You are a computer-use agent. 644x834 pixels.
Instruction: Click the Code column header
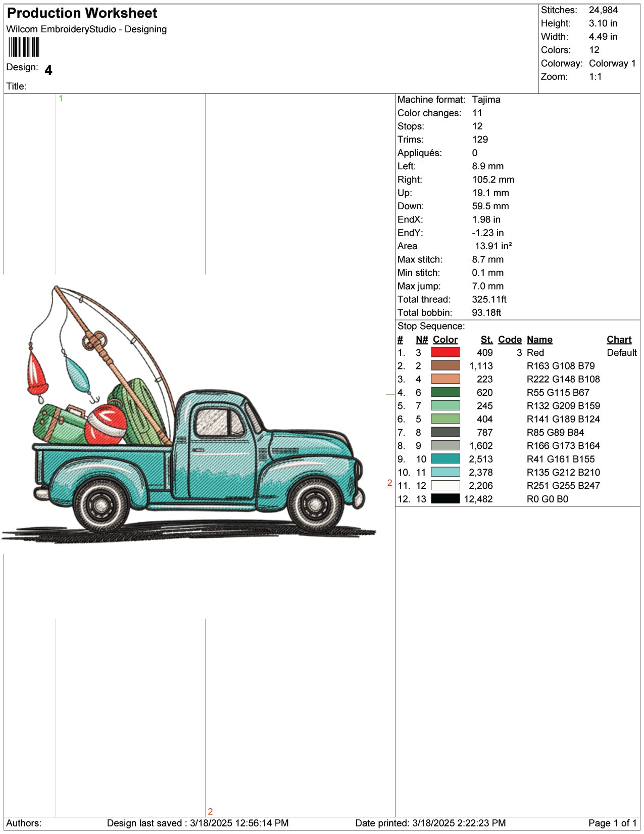click(509, 340)
